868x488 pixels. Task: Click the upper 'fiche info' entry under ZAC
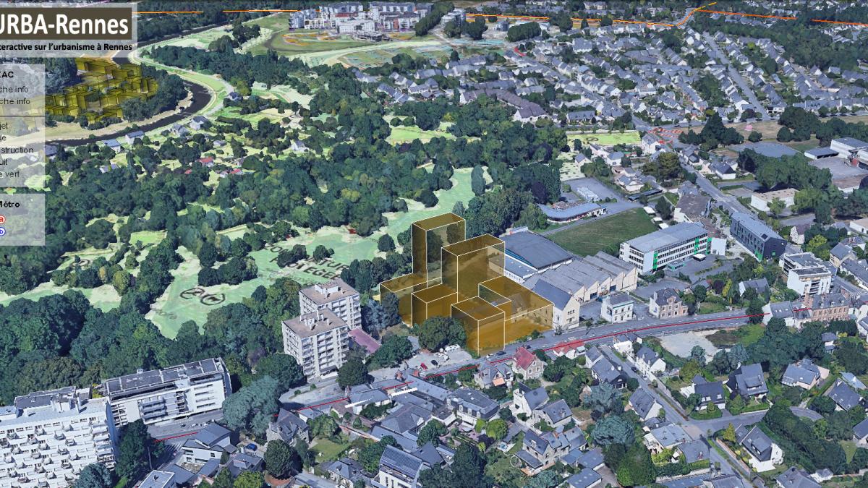pos(14,89)
